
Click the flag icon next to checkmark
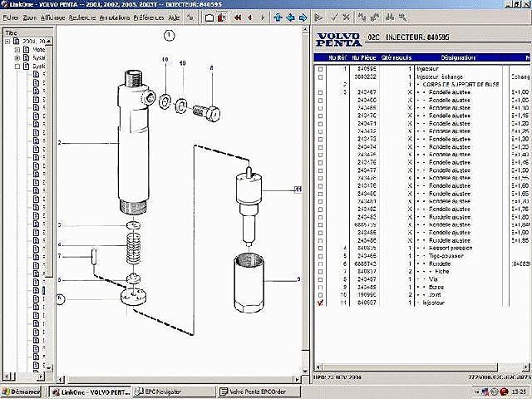click(x=318, y=17)
